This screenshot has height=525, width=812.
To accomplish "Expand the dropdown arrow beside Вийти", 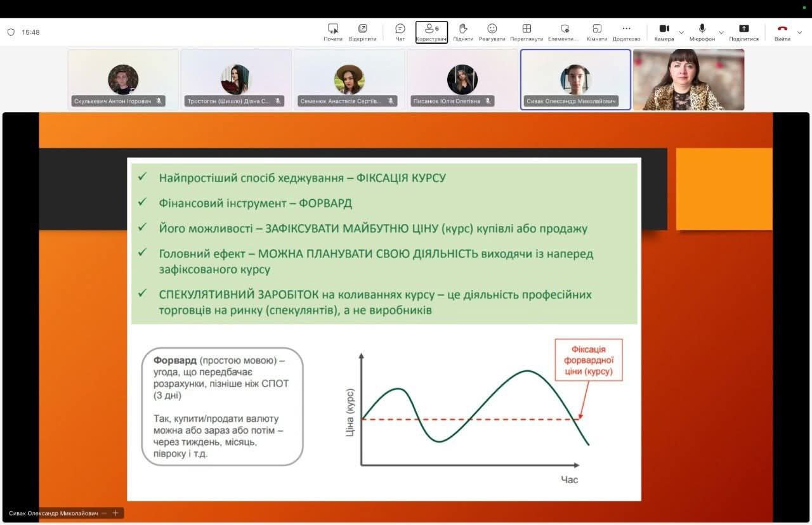I will coord(800,32).
